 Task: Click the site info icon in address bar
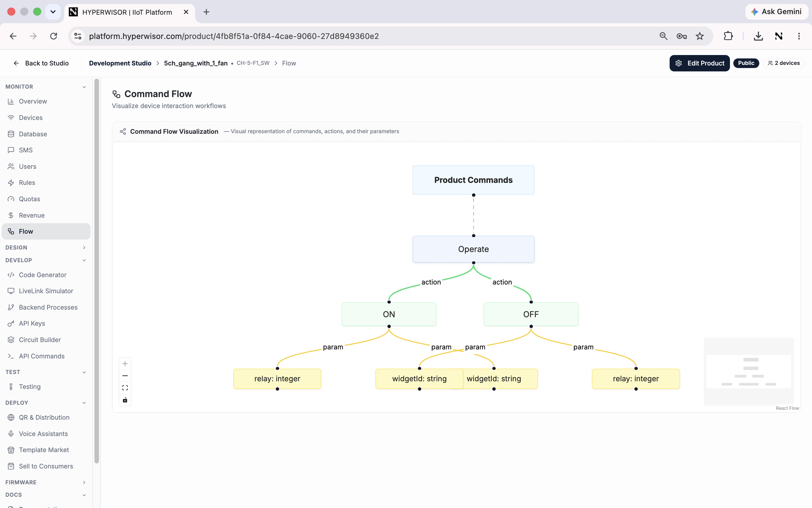click(x=78, y=36)
